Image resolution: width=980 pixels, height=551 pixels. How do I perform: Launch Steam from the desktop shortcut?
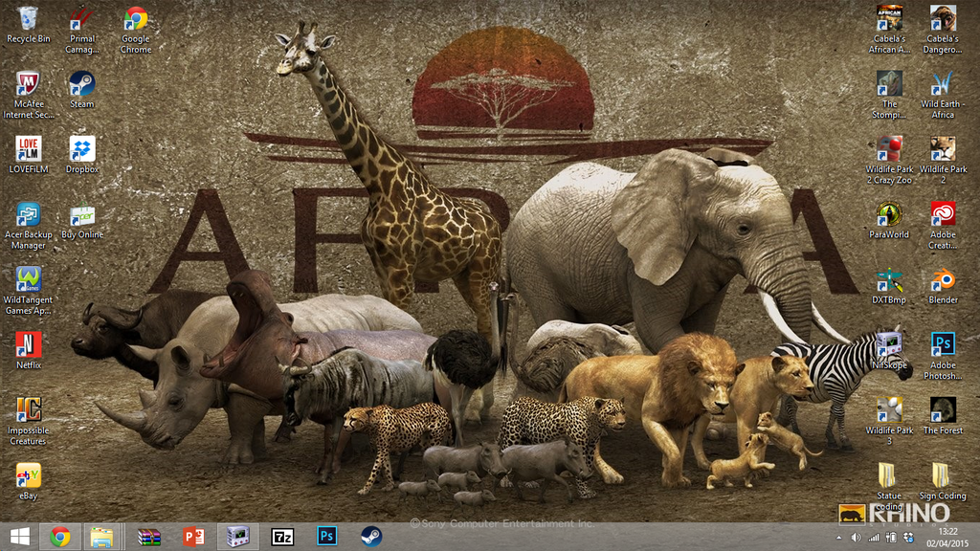[81, 84]
